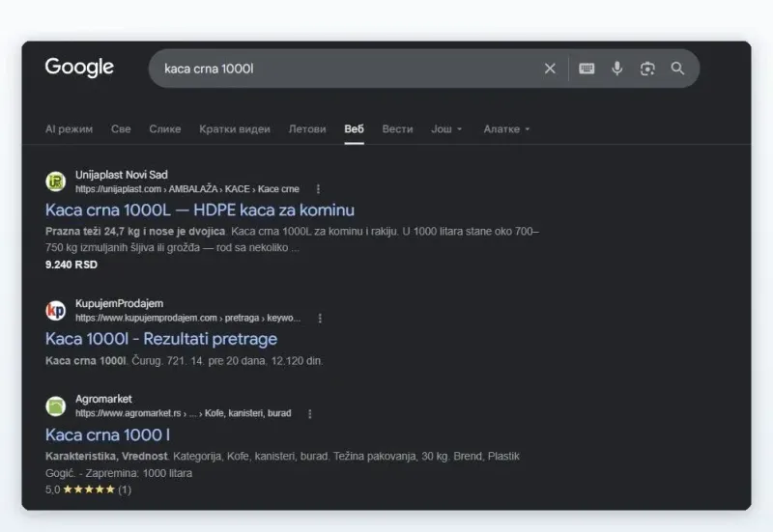Open the Слике tab
Screen dimensions: 773x532
click(x=165, y=129)
